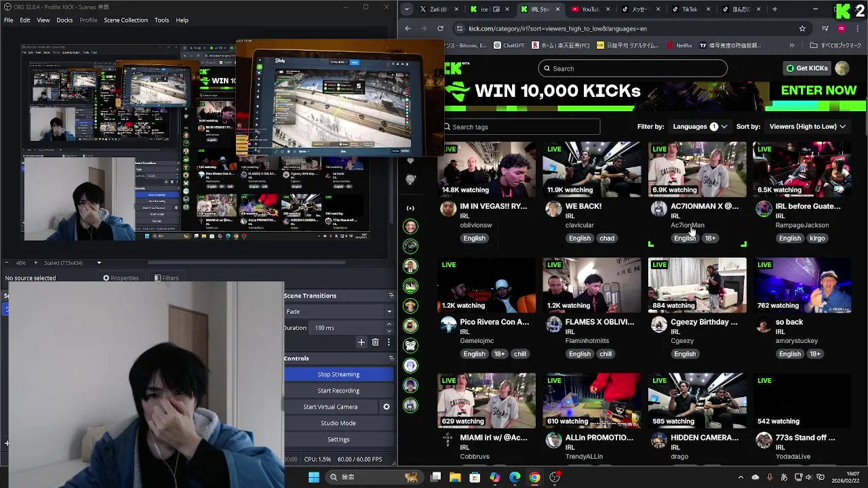Open Chrome from the taskbar

click(535, 477)
